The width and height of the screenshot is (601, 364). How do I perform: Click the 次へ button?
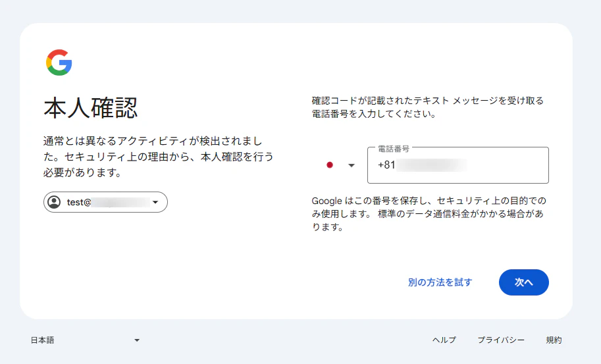[523, 282]
